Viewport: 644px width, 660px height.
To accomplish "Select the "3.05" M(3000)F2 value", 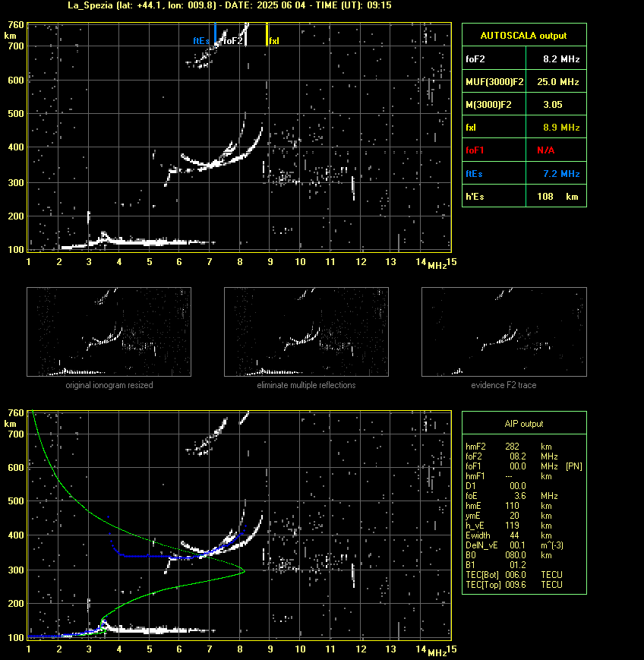I will pyautogui.click(x=553, y=104).
